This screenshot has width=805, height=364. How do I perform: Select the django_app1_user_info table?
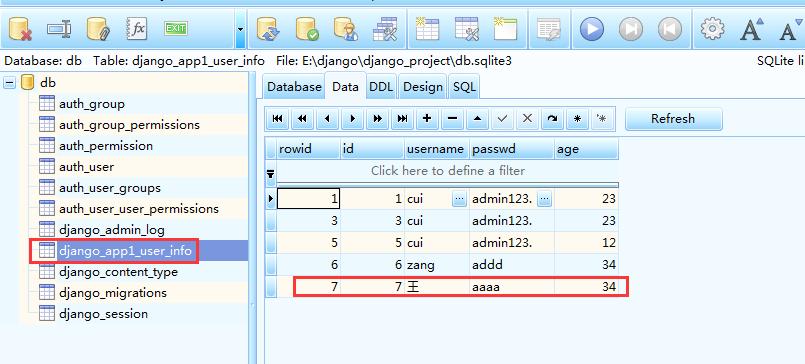[125, 251]
